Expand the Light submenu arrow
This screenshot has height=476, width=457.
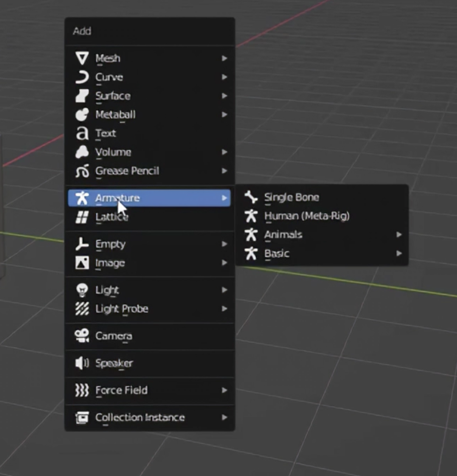(x=224, y=290)
